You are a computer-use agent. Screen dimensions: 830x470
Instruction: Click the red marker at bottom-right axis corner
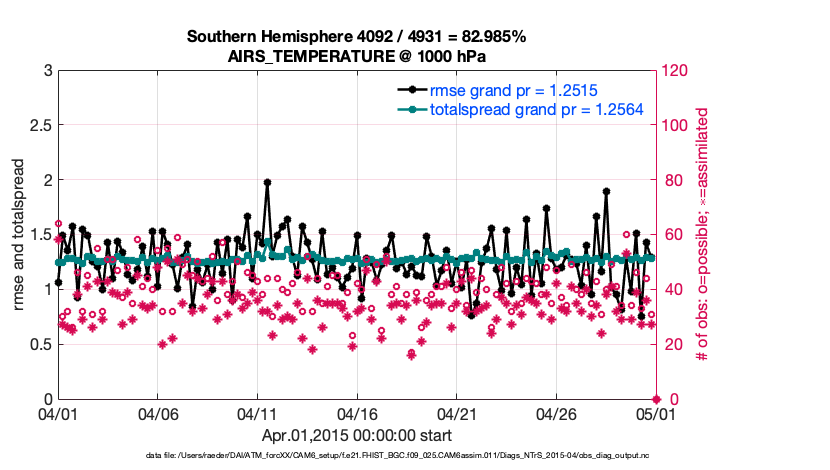(x=655, y=399)
